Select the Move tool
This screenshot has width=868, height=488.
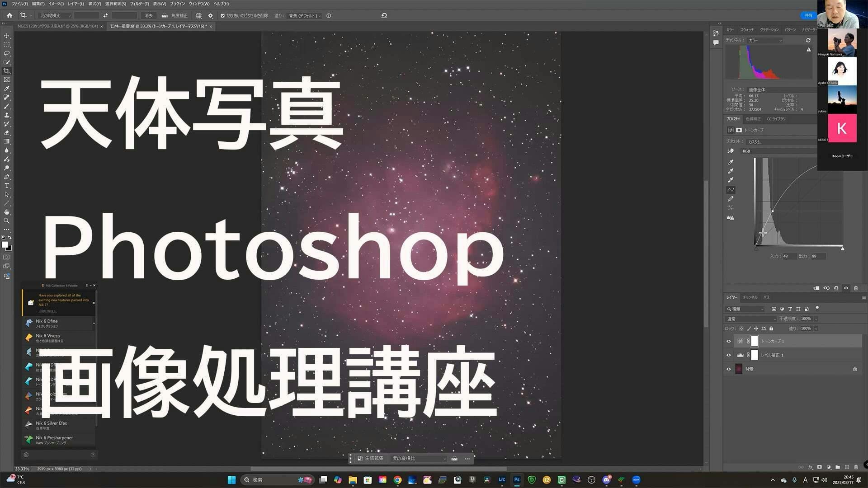tap(6, 36)
